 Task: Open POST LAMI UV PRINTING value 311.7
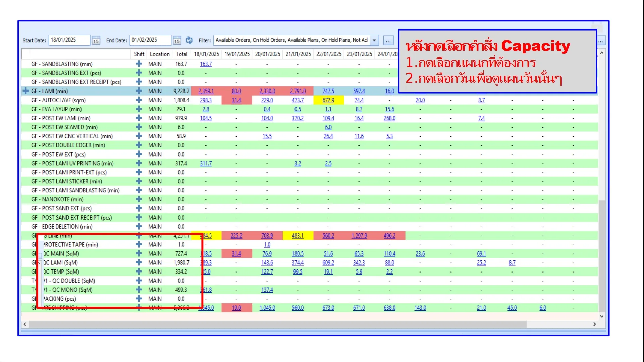coord(206,164)
